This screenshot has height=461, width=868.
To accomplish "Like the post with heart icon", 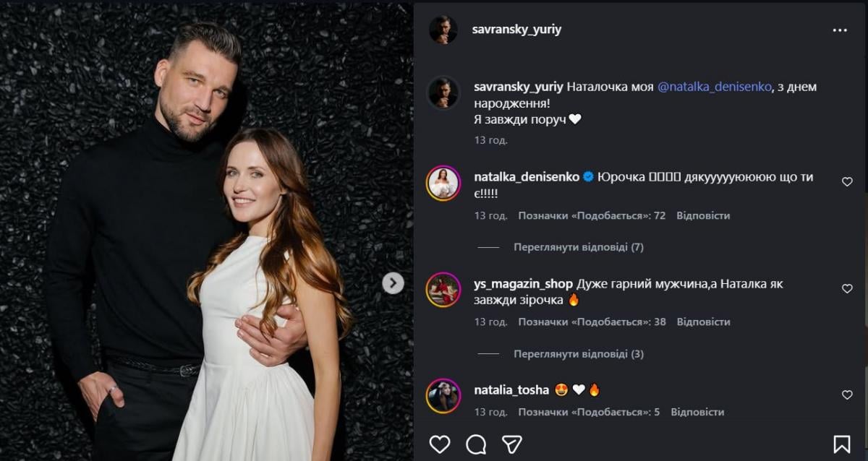I will pos(440,444).
